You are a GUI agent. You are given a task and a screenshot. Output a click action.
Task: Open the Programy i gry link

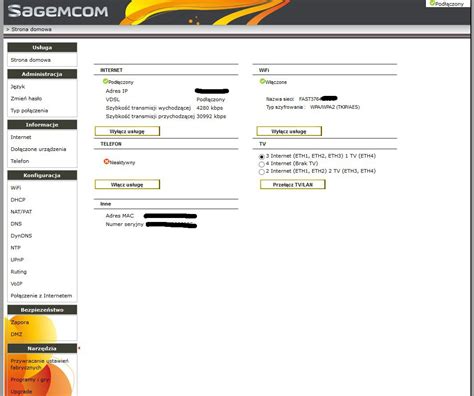point(30,380)
